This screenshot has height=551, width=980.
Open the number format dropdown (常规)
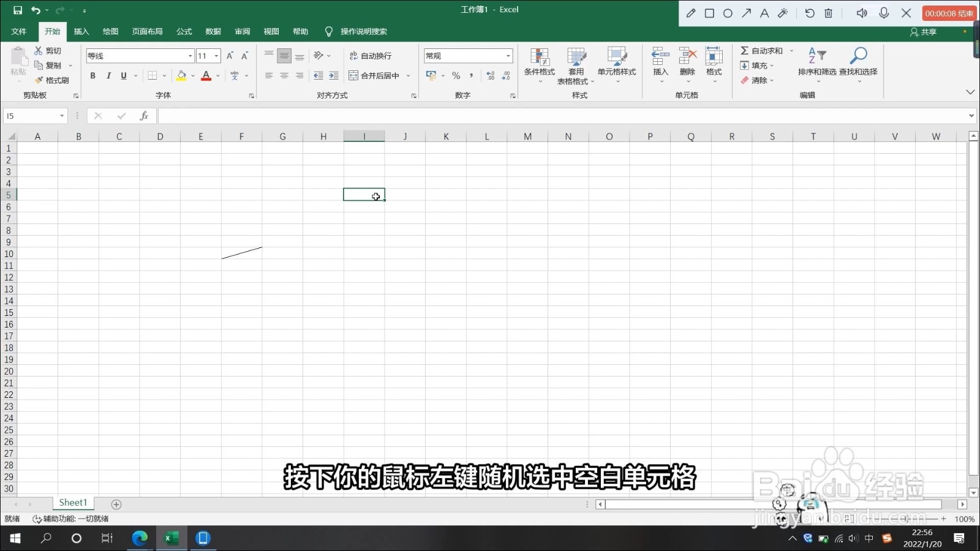[508, 56]
